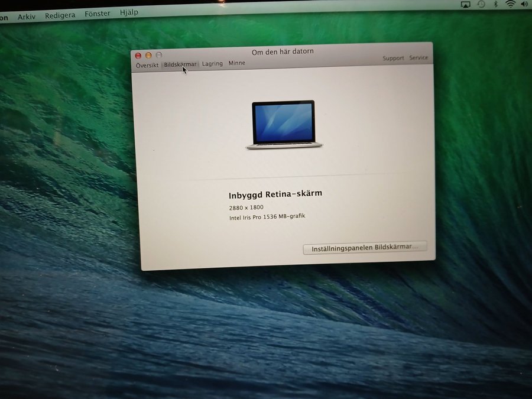Open the Arkiv menu
Image resolution: width=532 pixels, height=399 pixels.
(27, 17)
